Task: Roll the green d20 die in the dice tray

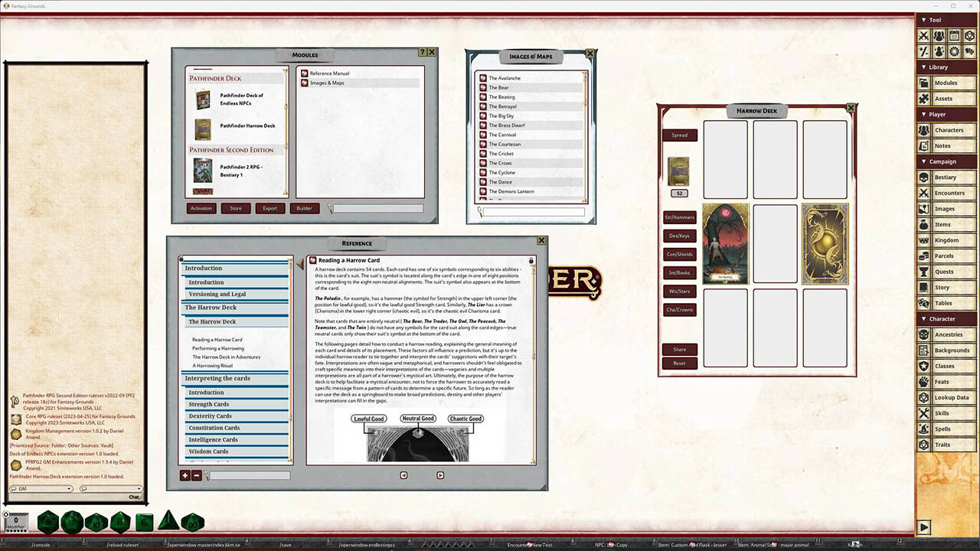Action: [x=47, y=521]
